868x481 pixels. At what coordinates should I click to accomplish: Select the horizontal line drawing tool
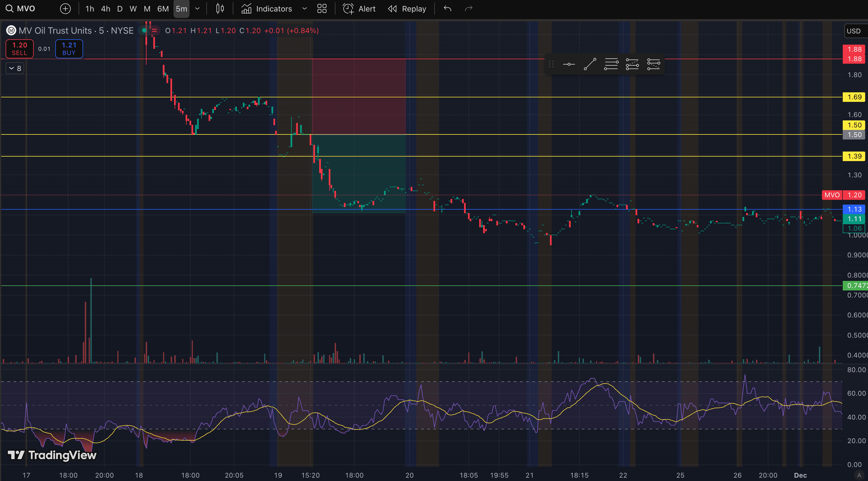click(x=569, y=64)
